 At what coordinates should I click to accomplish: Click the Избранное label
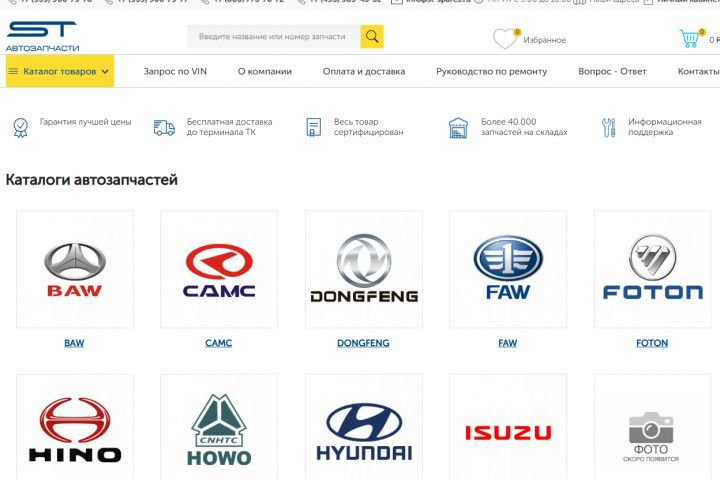click(x=545, y=40)
